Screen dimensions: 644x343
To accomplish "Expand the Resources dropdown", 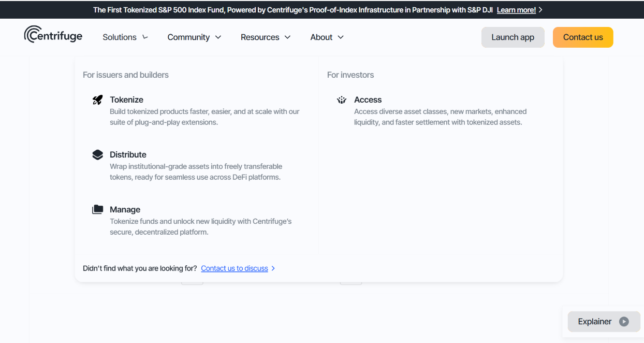I will pos(266,37).
